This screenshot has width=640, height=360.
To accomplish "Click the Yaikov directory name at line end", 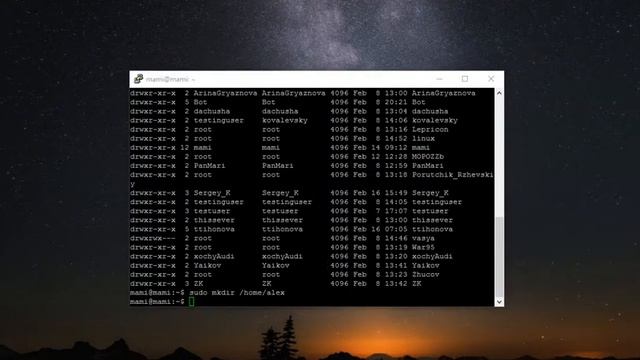I will (425, 265).
